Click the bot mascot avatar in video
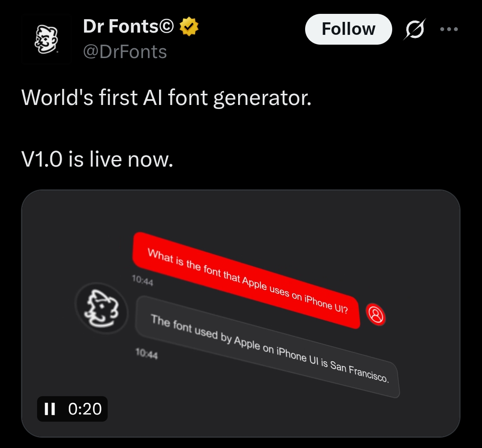The width and height of the screenshot is (482, 448). pos(102,309)
